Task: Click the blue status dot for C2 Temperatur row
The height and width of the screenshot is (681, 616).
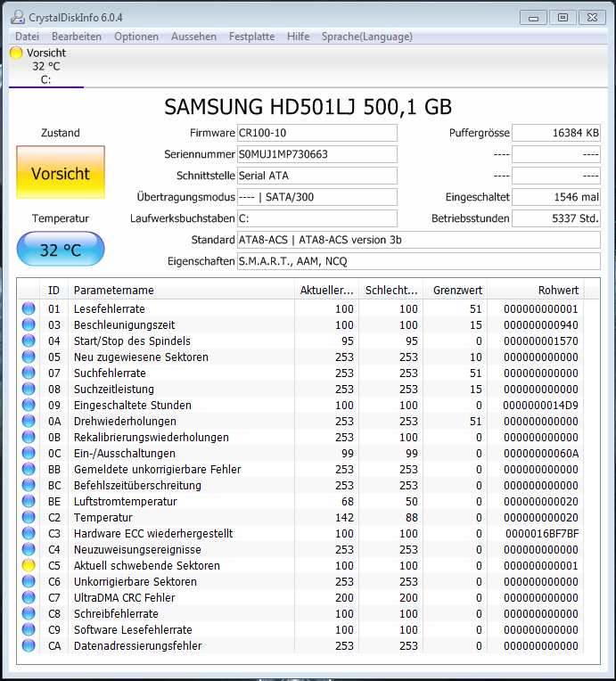Action: click(29, 517)
